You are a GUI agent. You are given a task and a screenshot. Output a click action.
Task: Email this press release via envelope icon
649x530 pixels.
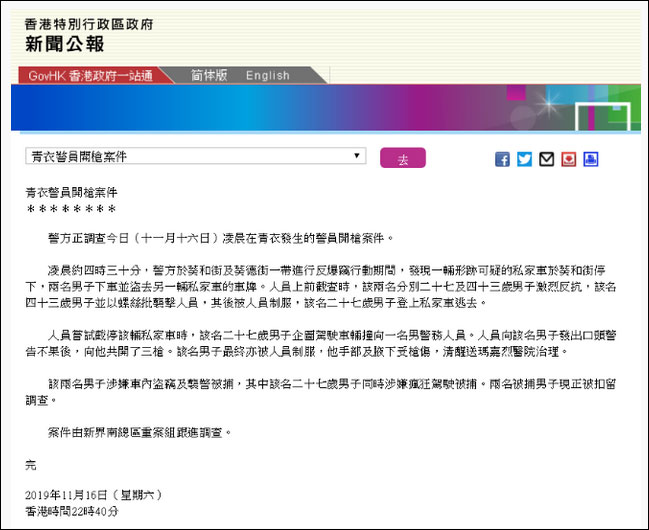(x=546, y=159)
